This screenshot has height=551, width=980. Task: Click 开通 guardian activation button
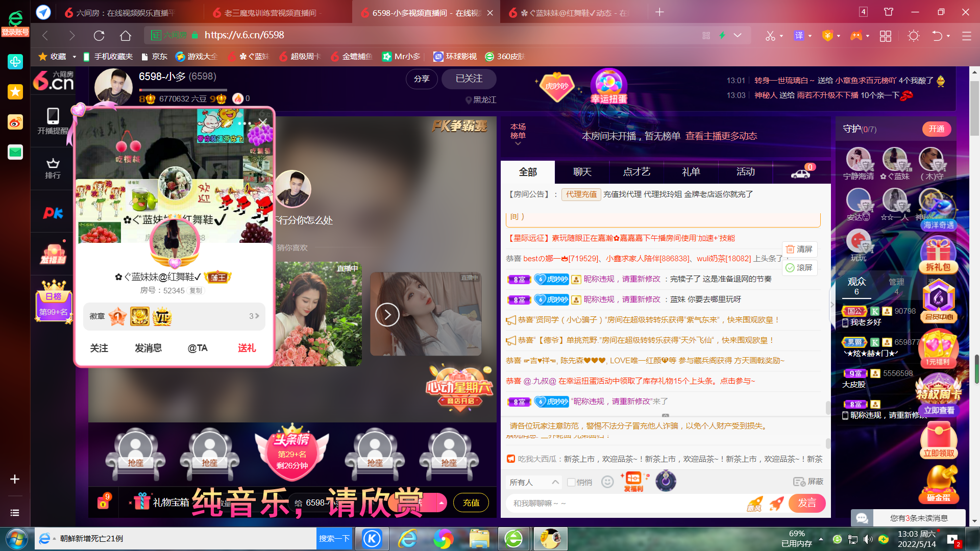point(937,129)
